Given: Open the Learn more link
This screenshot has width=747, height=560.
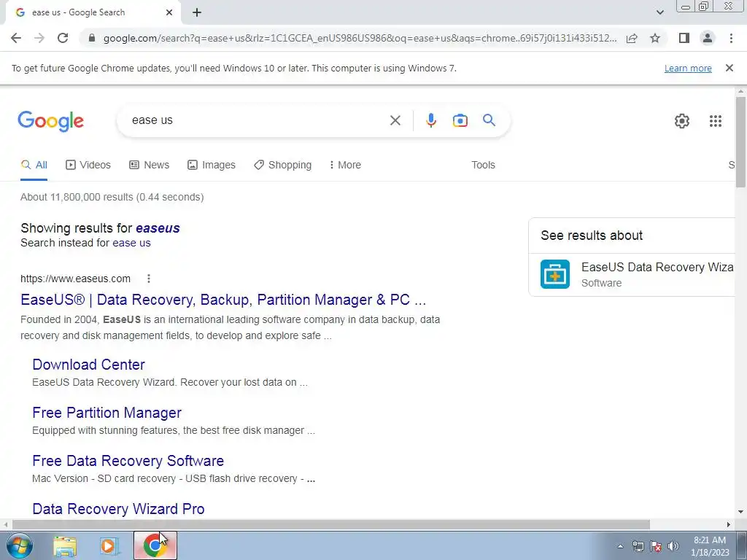Looking at the screenshot, I should coord(688,68).
